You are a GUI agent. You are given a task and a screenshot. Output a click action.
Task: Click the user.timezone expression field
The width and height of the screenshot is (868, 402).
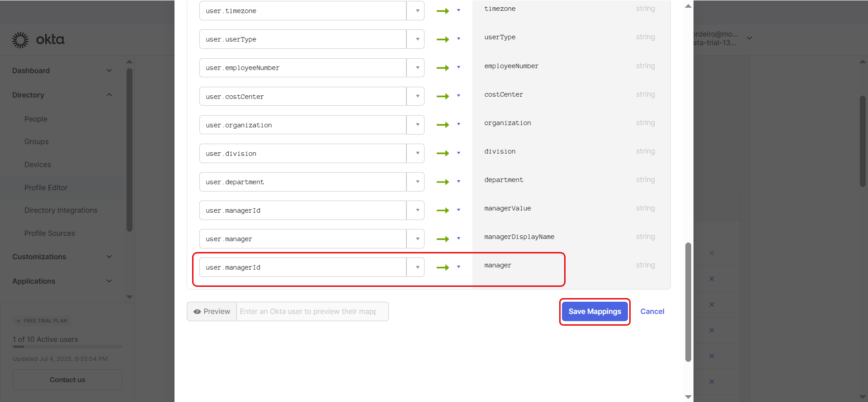tap(303, 10)
